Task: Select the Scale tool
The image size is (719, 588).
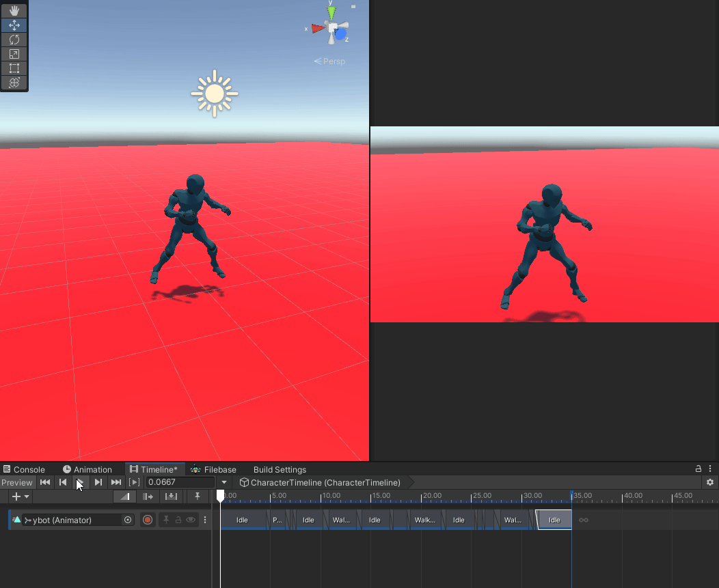Action: [x=14, y=53]
